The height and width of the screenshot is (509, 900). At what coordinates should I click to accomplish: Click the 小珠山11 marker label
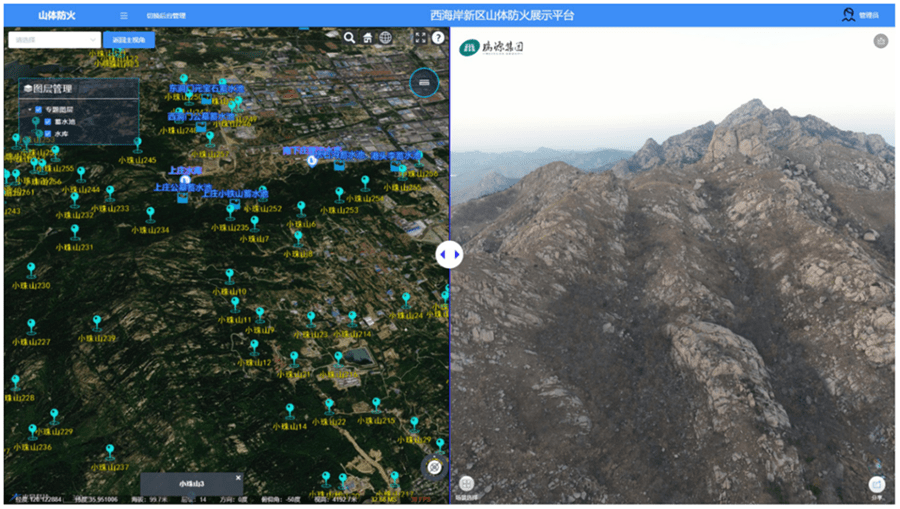click(234, 320)
